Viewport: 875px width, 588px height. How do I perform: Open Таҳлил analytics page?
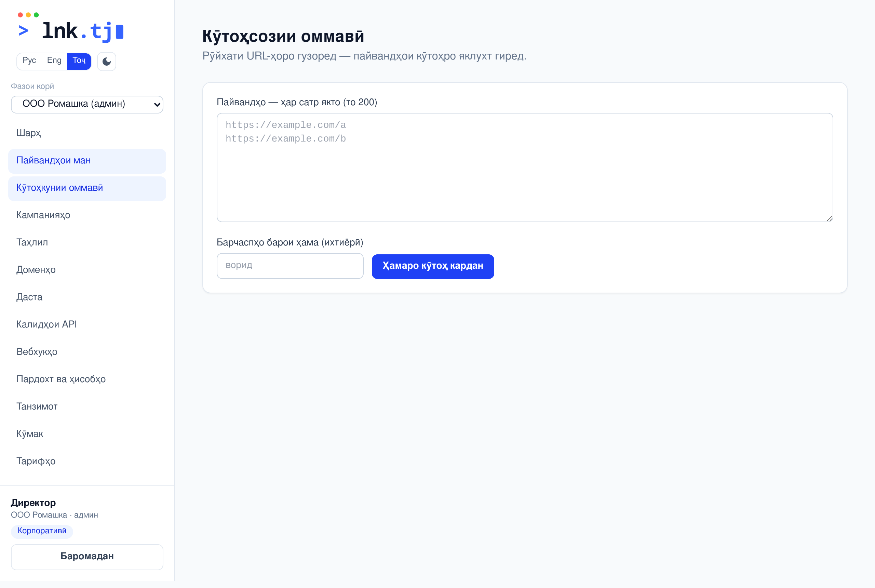pos(87,243)
